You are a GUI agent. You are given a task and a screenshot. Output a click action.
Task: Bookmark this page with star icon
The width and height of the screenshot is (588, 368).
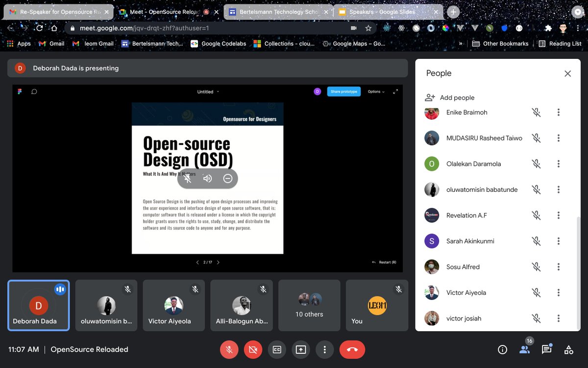coord(368,28)
